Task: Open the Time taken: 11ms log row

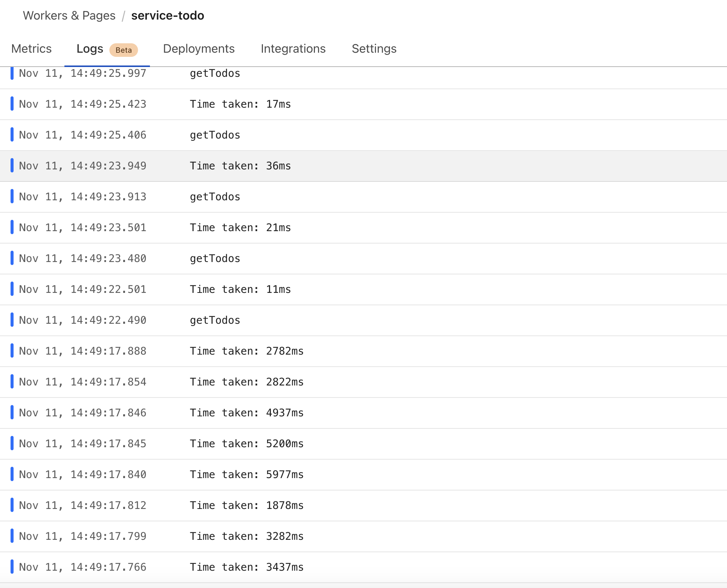Action: [x=240, y=289]
